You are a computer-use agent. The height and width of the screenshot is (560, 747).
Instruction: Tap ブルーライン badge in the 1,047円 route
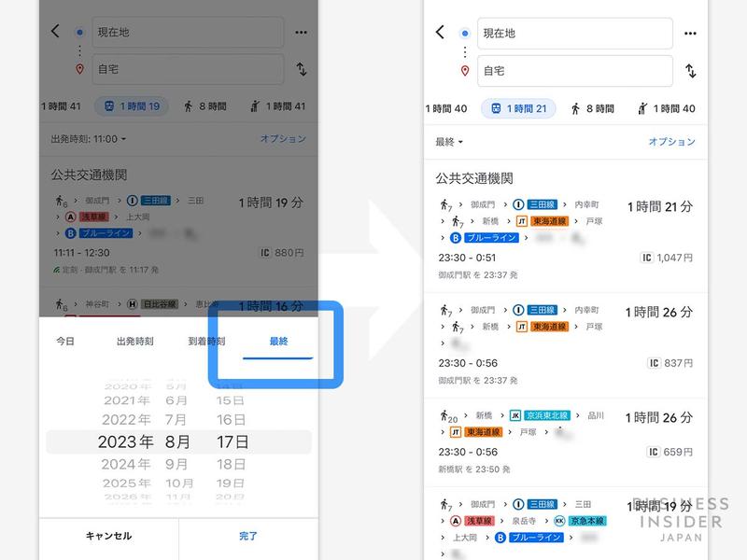(492, 237)
